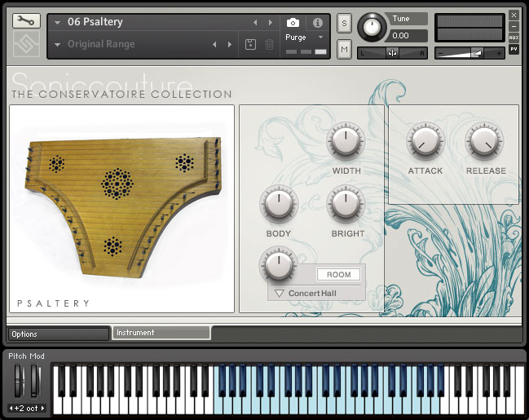
Task: Delete snapshot with the trash icon
Action: tap(269, 44)
